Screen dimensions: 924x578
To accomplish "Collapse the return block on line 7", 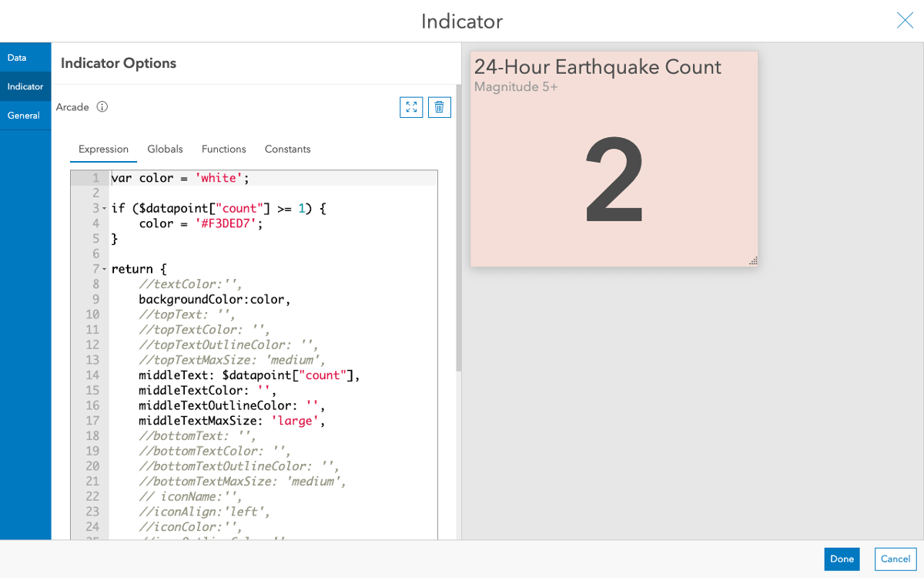I will [x=104, y=269].
